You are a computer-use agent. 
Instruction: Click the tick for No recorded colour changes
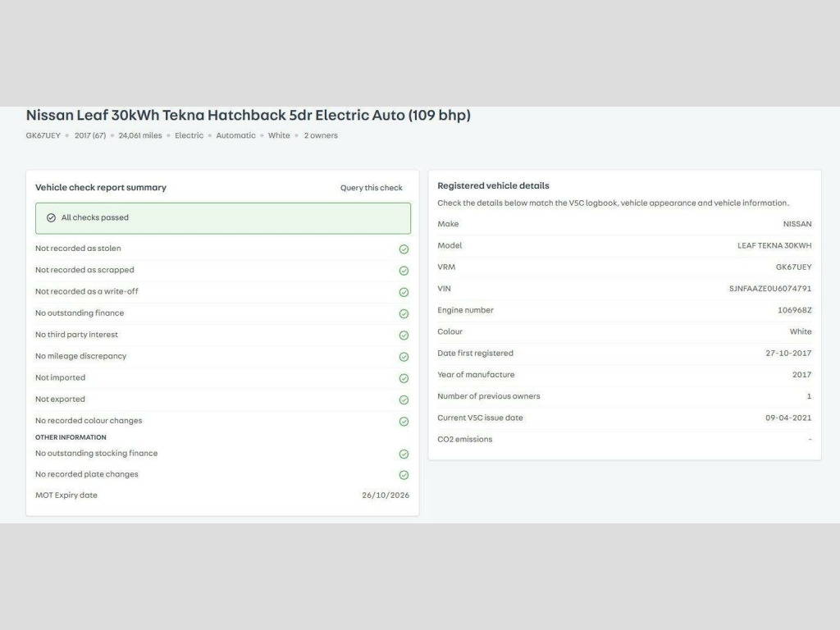[404, 422]
